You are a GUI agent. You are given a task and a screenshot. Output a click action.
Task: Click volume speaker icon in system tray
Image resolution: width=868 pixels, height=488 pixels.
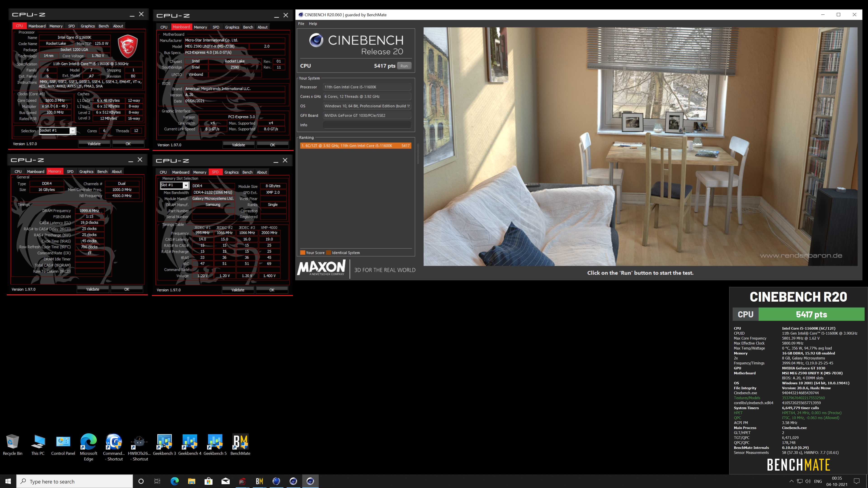(x=808, y=481)
